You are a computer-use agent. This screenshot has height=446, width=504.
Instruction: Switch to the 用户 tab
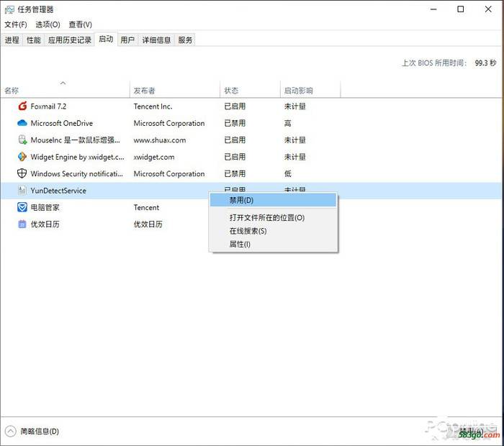pos(127,40)
